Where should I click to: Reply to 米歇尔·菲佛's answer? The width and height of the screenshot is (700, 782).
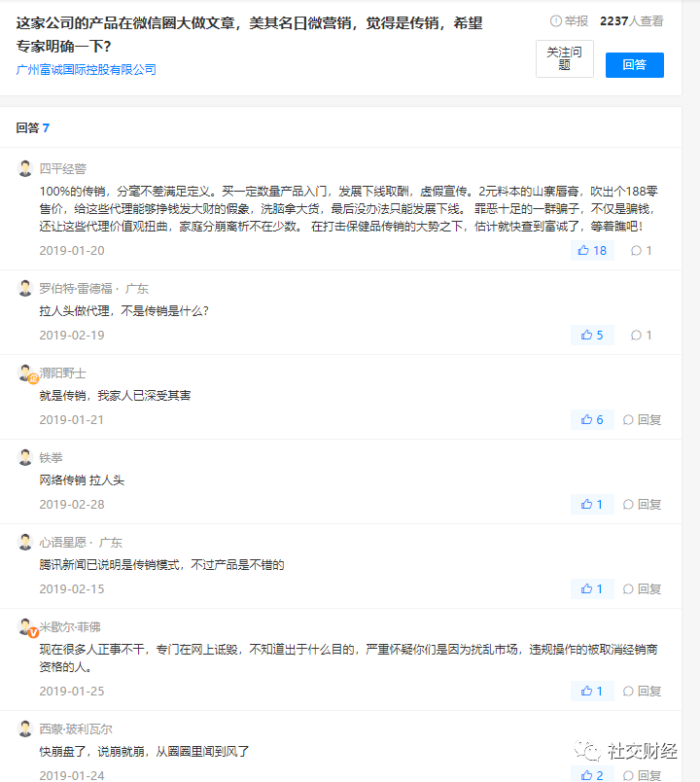coord(642,692)
